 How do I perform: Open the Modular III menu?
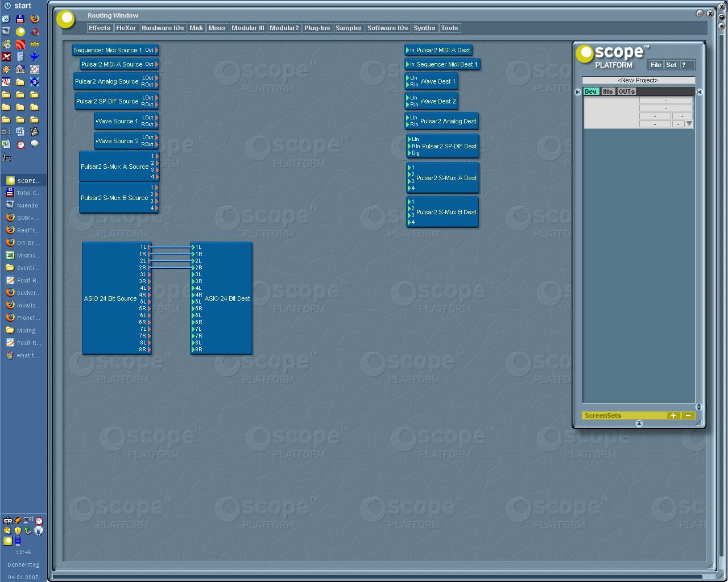(248, 28)
